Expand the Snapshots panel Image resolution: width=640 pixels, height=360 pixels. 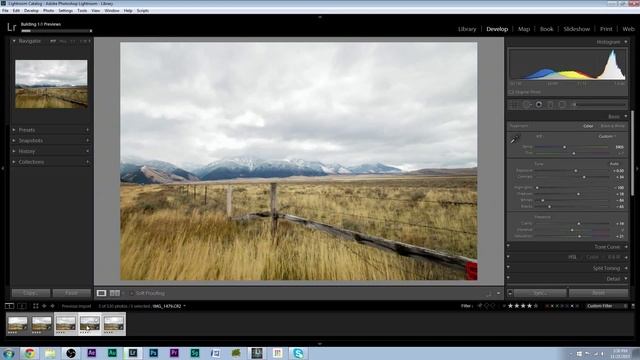(x=31, y=140)
